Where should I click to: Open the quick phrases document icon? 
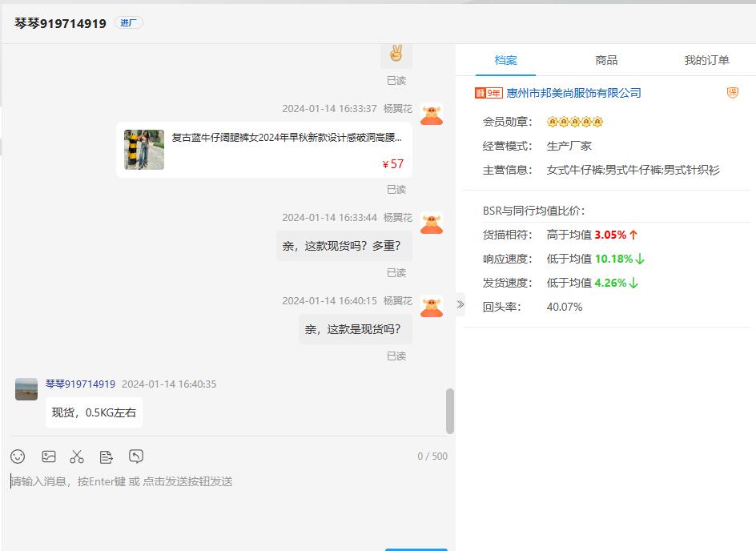(x=106, y=456)
